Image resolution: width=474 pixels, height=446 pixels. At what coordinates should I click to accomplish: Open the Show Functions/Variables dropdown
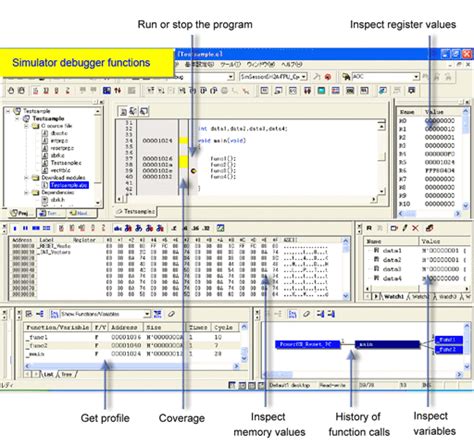tap(147, 314)
